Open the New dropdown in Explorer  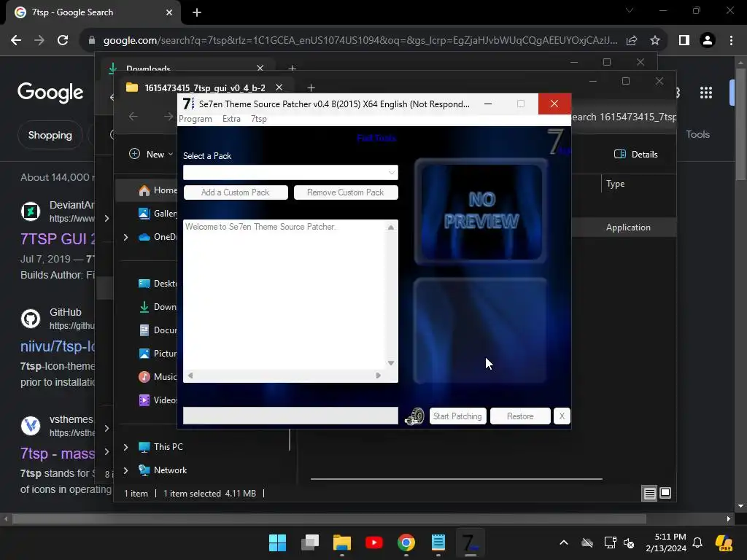151,154
